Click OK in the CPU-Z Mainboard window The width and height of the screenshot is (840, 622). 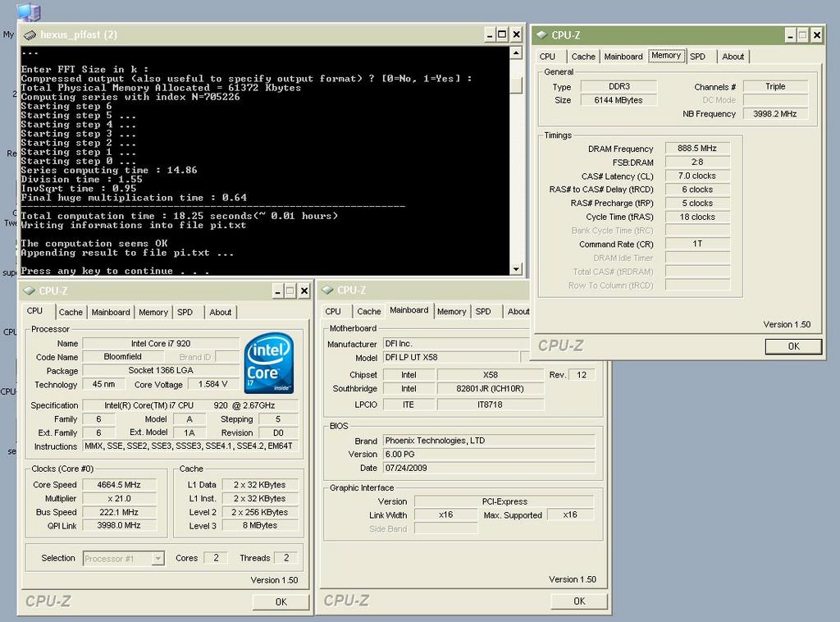click(579, 601)
